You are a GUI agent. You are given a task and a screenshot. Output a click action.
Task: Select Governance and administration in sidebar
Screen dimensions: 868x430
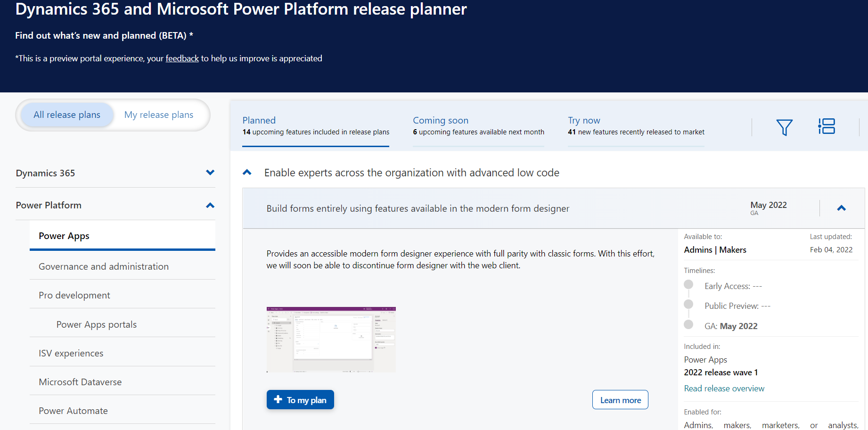click(104, 266)
